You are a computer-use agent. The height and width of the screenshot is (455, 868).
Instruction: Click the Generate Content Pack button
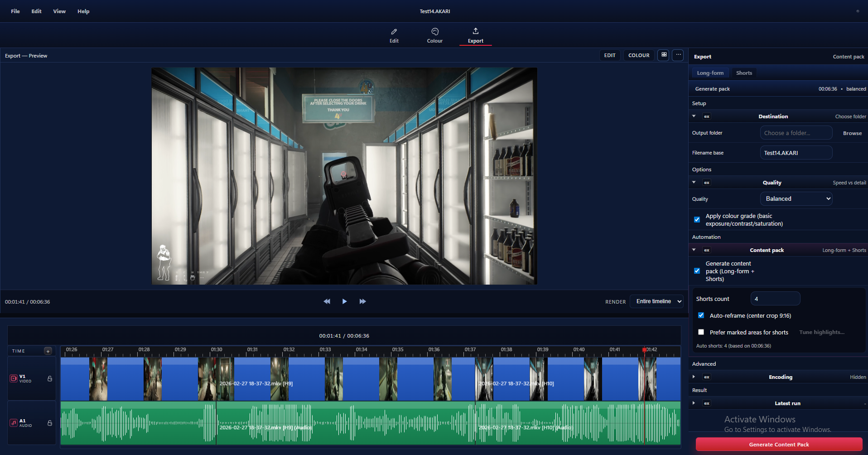click(778, 444)
